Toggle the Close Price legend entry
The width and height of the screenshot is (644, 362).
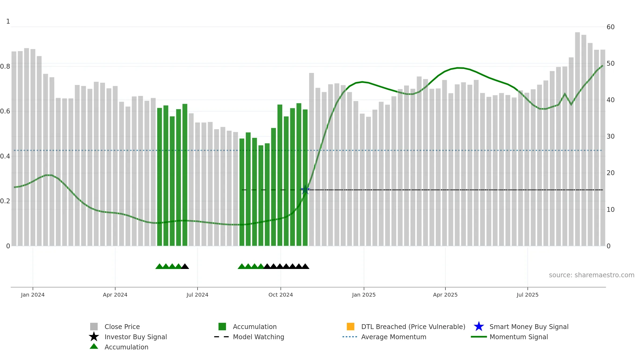point(122,327)
